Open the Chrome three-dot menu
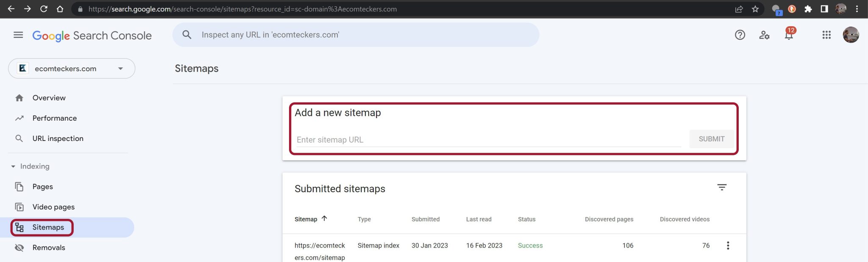The image size is (868, 262). coord(857,9)
